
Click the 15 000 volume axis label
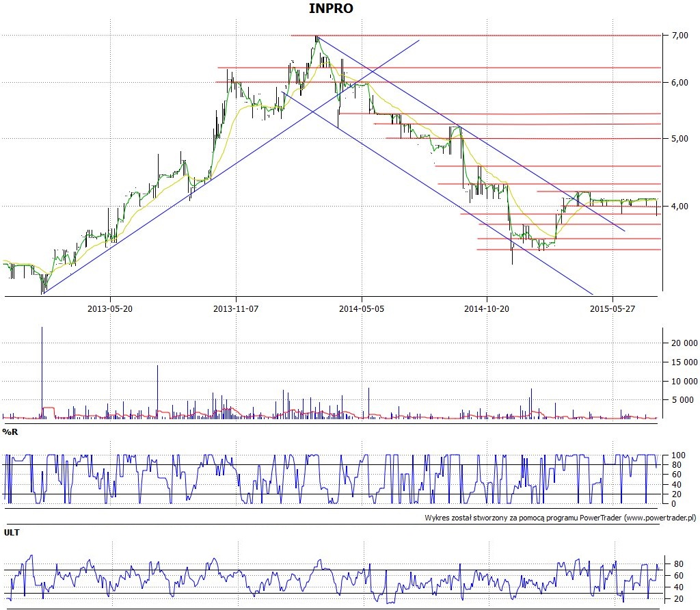tap(684, 362)
